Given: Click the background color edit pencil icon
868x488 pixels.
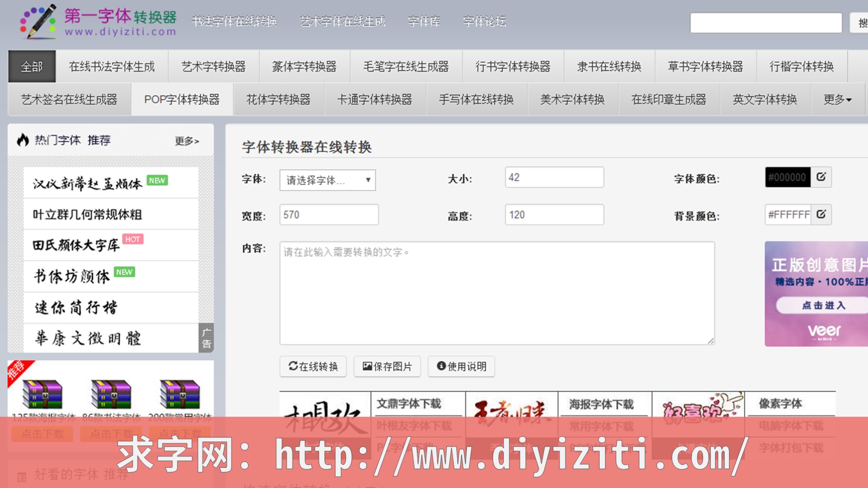Looking at the screenshot, I should click(821, 214).
